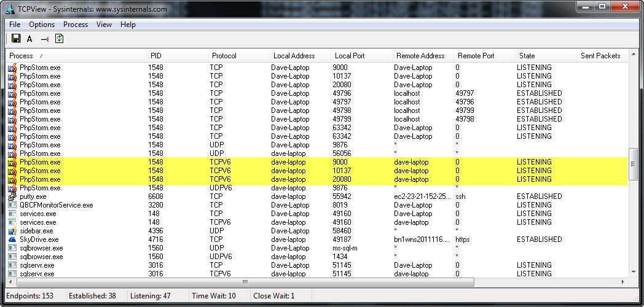Image resolution: width=644 pixels, height=307 pixels.
Task: Sort by the Local Address column header
Action: (x=300, y=56)
